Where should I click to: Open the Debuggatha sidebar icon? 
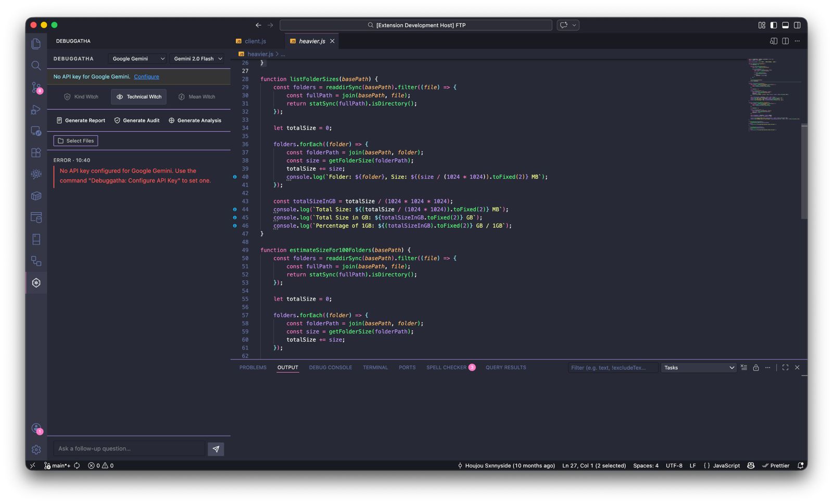pos(36,283)
